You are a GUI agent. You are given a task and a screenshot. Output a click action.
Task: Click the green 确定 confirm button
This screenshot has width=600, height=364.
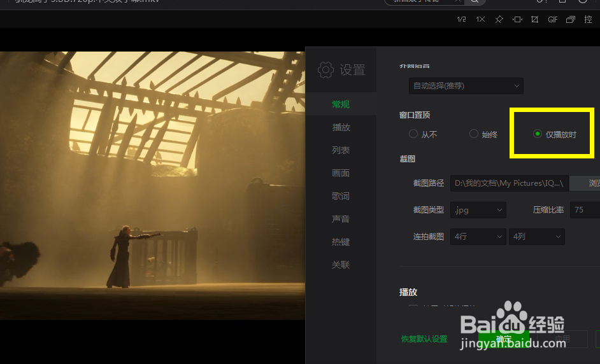(504, 339)
